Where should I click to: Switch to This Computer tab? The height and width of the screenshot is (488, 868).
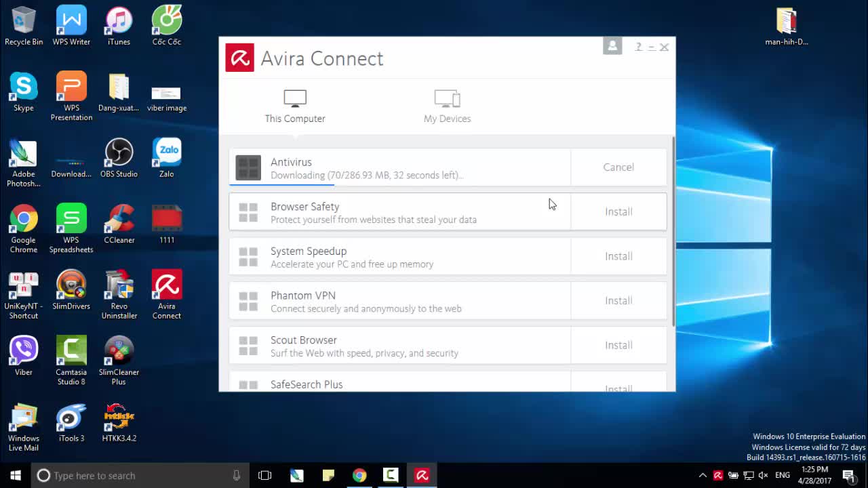[295, 106]
